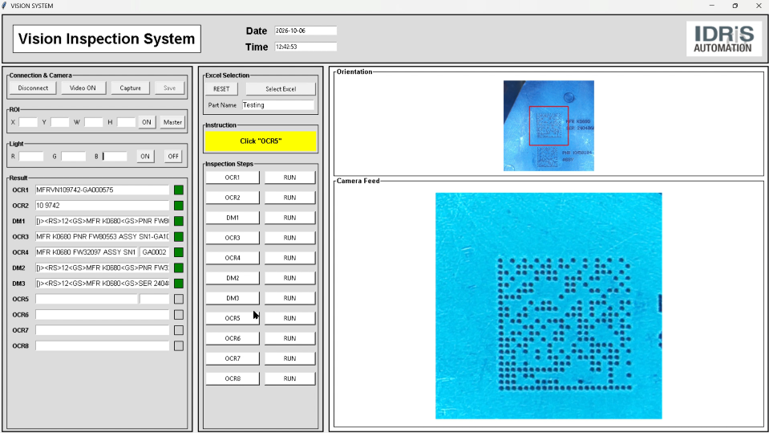769x433 pixels.
Task: Run the DM1 inspection step
Action: [290, 218]
